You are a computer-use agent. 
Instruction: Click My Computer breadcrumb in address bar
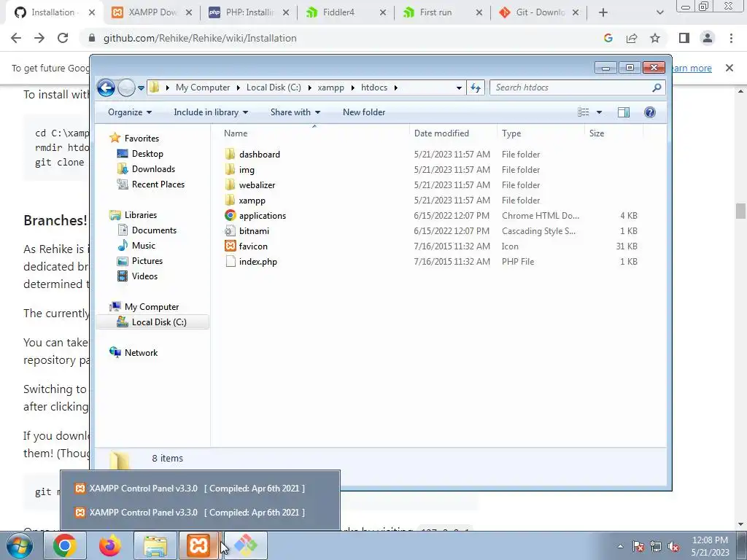click(x=203, y=87)
